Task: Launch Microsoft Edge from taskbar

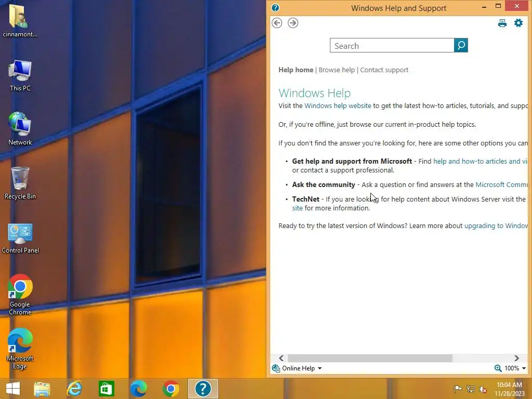Action: pyautogui.click(x=138, y=389)
